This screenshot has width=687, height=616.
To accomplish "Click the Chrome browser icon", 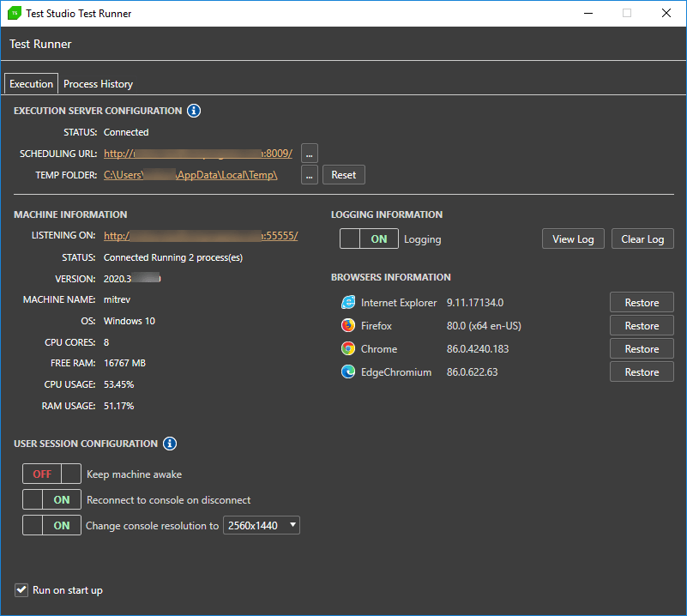I will 348,348.
